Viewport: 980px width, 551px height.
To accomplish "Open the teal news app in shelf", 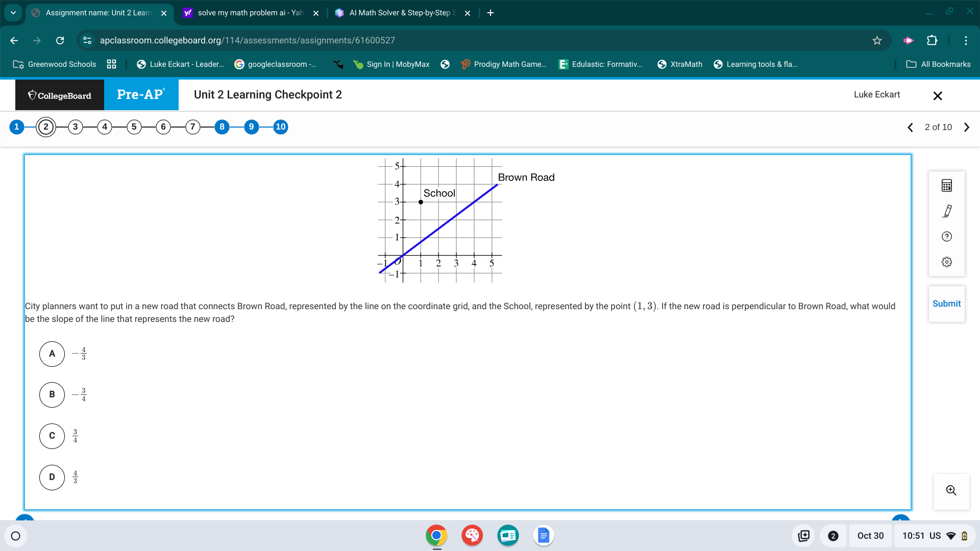I will coord(508,536).
